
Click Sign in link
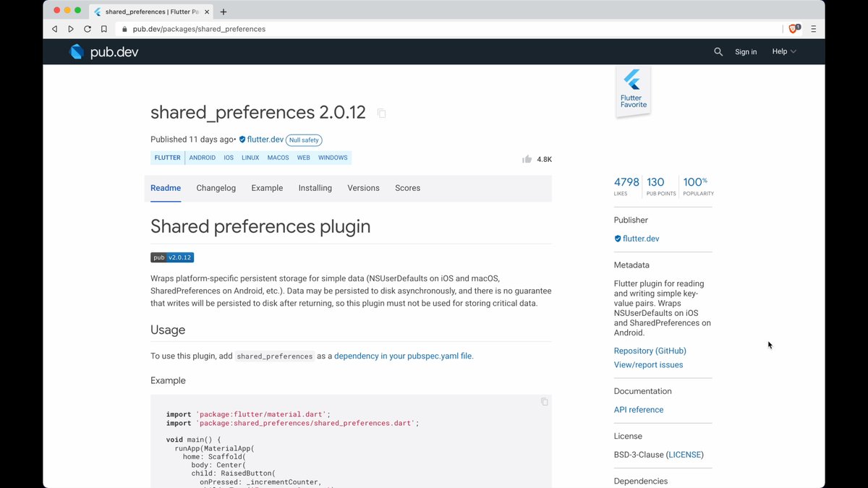[x=745, y=52]
